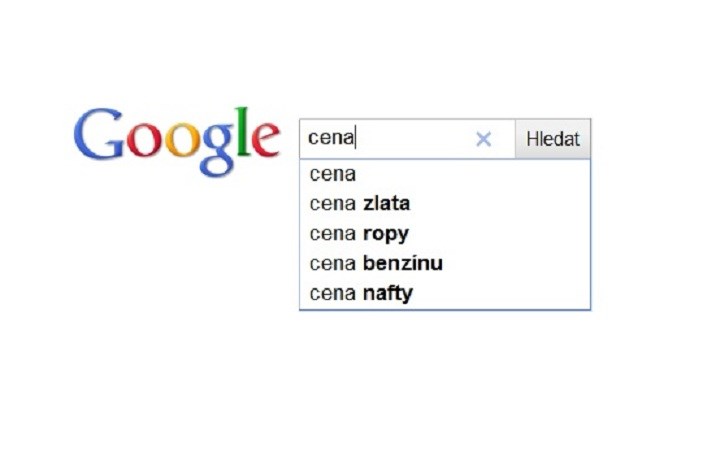Click the bold word 'nafty' in the suggestions
Viewport: 716px width, 469px height.
pyautogui.click(x=388, y=294)
